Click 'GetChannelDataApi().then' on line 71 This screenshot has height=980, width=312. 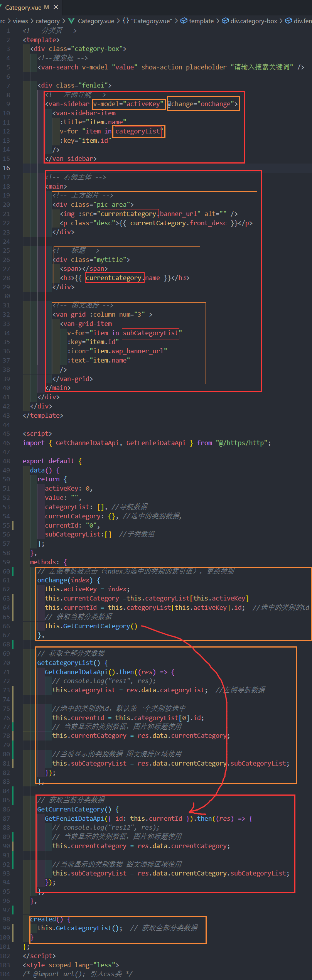pos(89,672)
